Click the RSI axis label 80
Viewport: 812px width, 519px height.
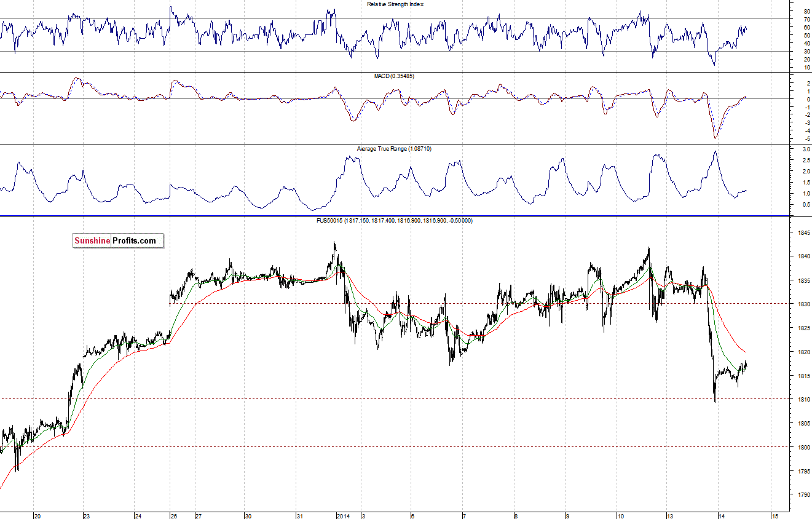pos(806,11)
